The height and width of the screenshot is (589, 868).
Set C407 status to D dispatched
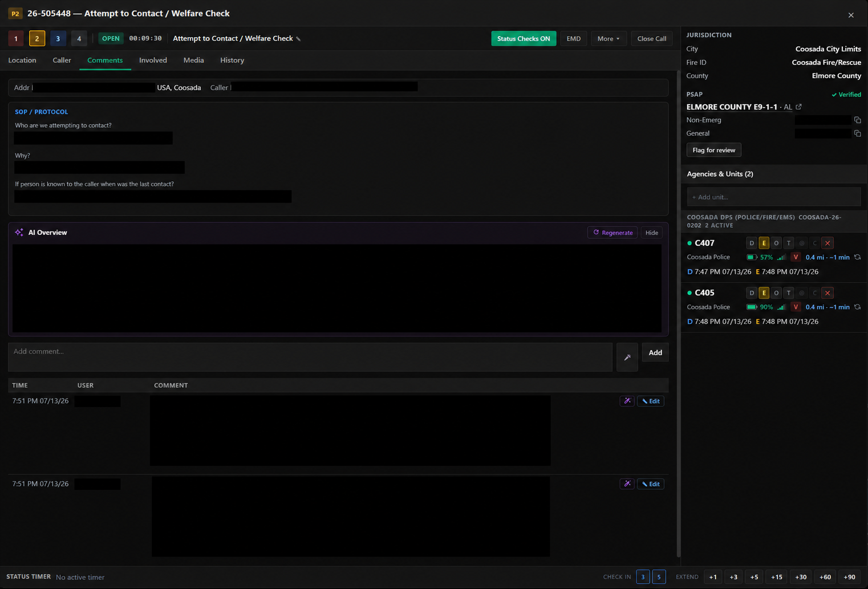pos(752,243)
